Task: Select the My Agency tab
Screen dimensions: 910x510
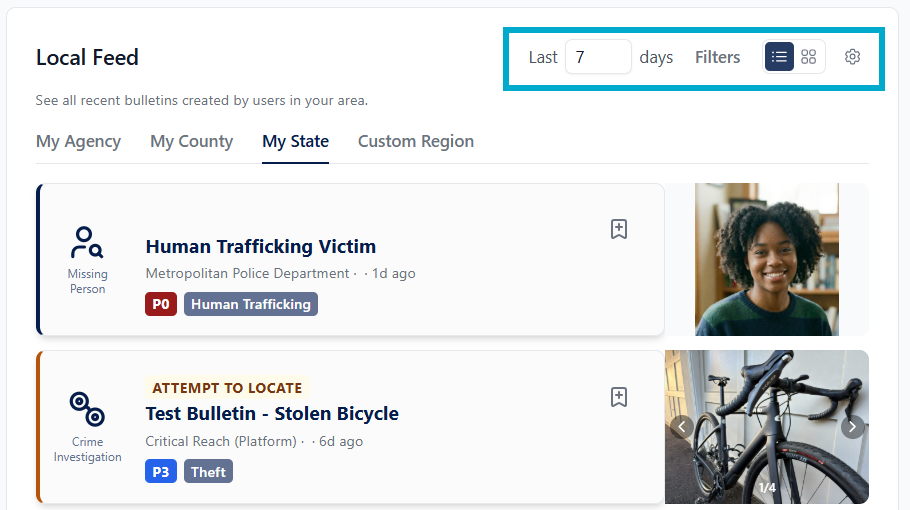Action: click(78, 142)
